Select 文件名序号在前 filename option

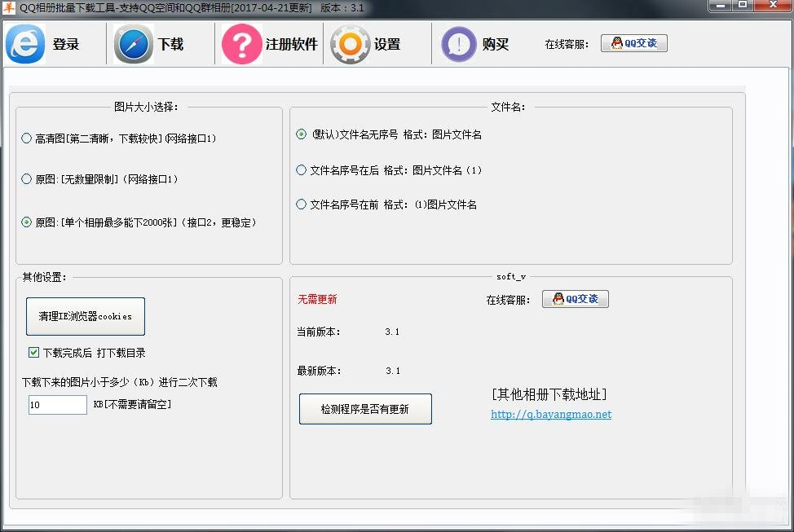(386, 204)
